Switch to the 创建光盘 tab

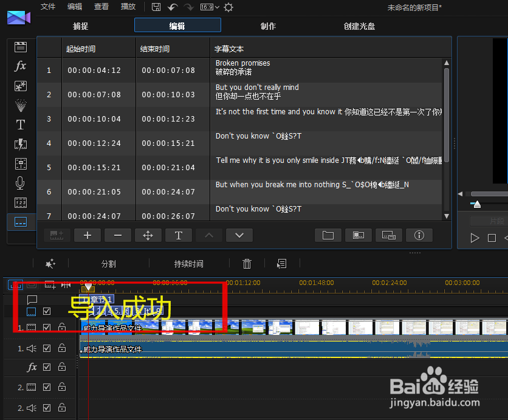click(x=359, y=26)
